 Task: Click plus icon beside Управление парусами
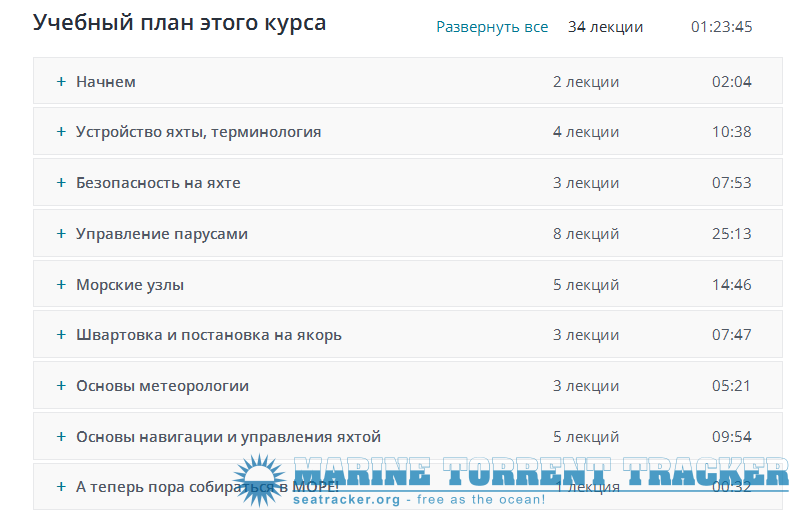click(61, 233)
